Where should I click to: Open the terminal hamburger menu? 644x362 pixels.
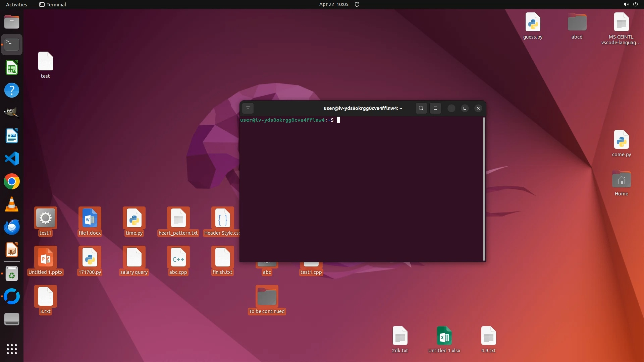(x=435, y=108)
